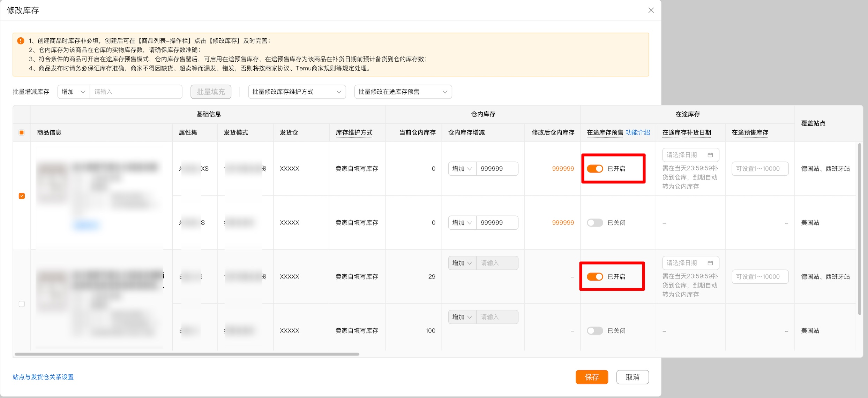868x398 pixels.
Task: Open the 增加 dropdown next to 批量增减库存
Action: [x=73, y=92]
